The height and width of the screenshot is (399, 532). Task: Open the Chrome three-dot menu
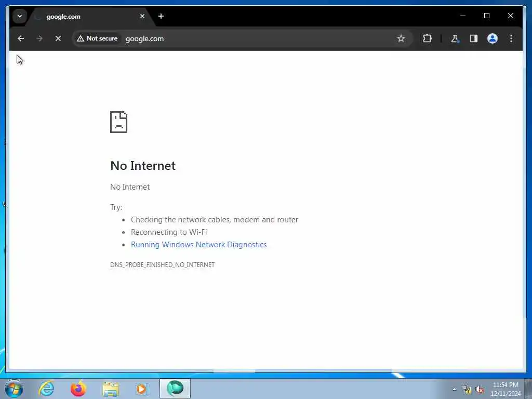pyautogui.click(x=511, y=38)
